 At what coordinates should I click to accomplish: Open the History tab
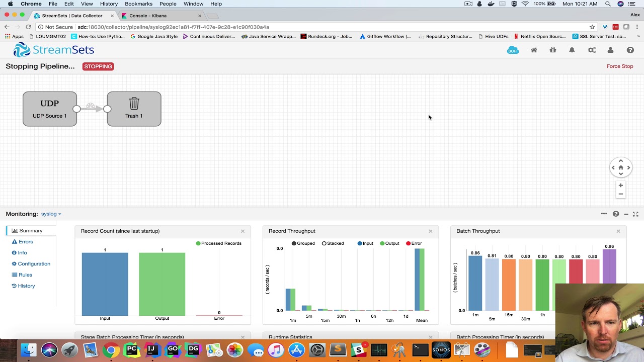(23, 286)
